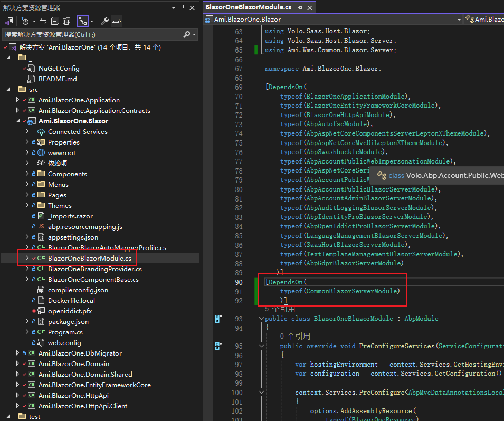Click the show all files icon
504x421 pixels.
(66, 21)
